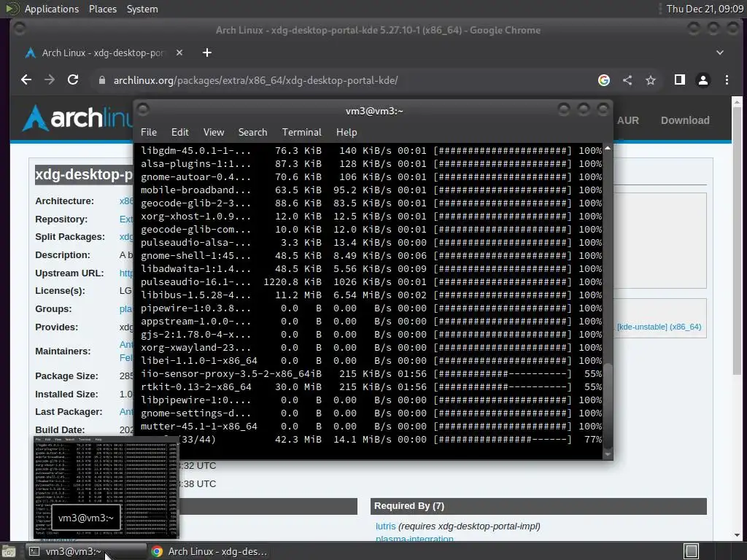Open Chrome three-dot menu
Screen dimensions: 747x560
[x=727, y=80]
